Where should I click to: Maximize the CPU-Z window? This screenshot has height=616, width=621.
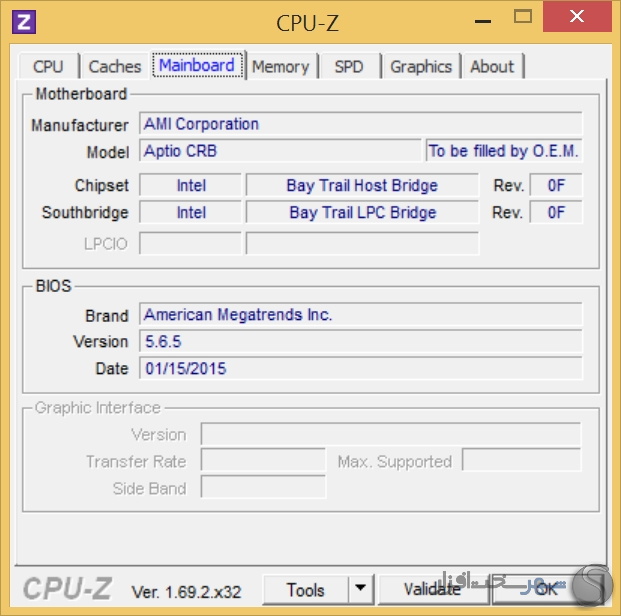(x=523, y=17)
